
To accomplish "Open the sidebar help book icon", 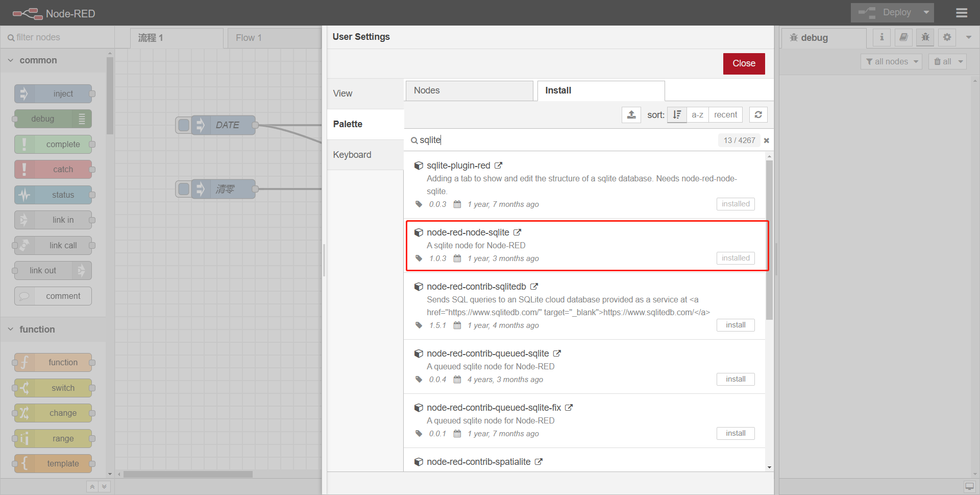I will (x=903, y=37).
